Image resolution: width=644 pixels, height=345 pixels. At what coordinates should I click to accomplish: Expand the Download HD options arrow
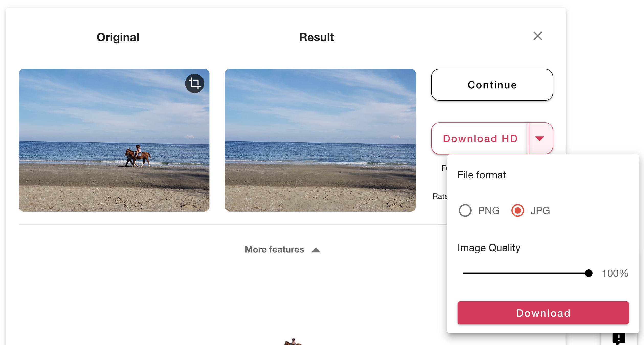coord(539,139)
